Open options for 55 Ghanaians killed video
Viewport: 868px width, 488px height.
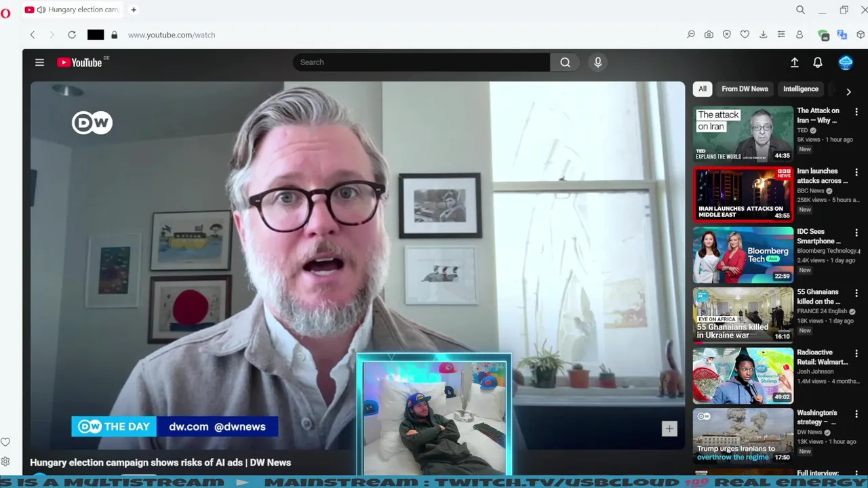pyautogui.click(x=856, y=293)
